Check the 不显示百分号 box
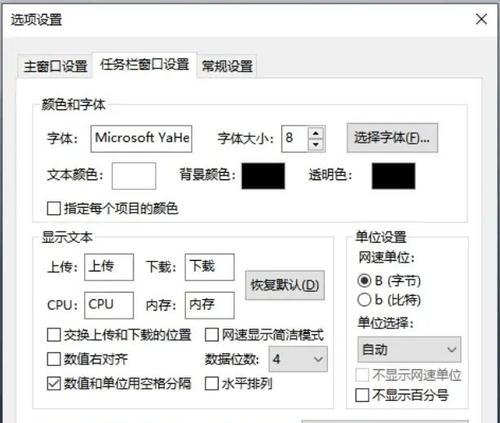Viewport: 500px width, 423px height. (x=362, y=395)
